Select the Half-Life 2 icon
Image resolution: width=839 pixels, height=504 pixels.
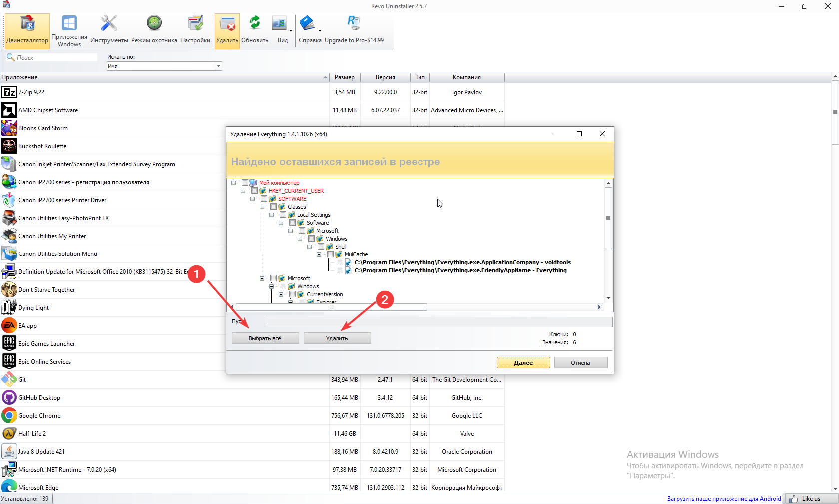[x=9, y=434]
